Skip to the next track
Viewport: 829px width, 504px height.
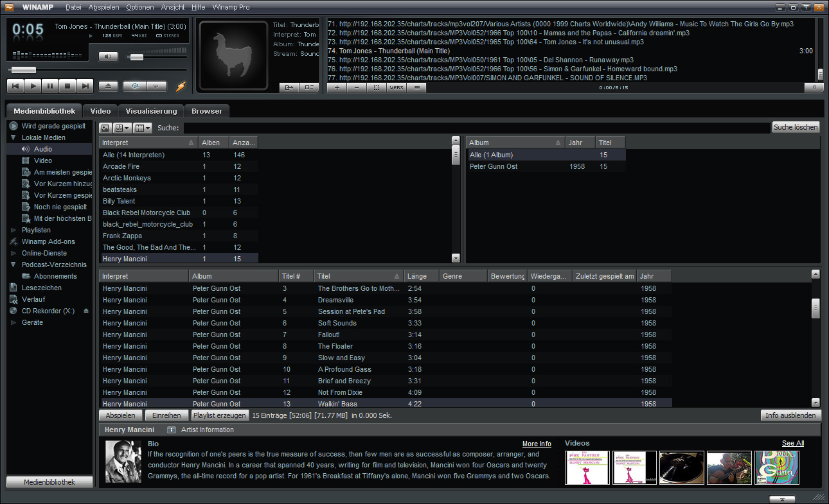pyautogui.click(x=85, y=85)
